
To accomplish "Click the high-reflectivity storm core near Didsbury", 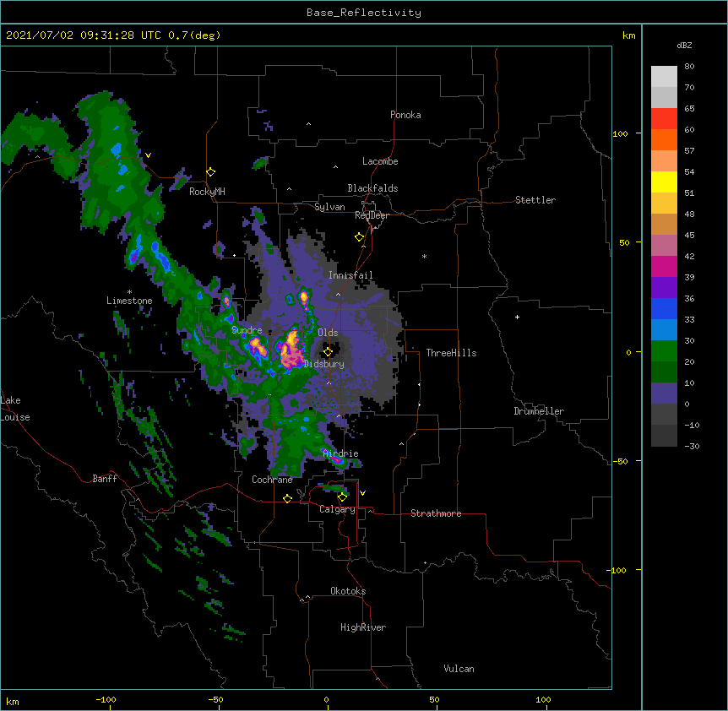I will tap(291, 352).
